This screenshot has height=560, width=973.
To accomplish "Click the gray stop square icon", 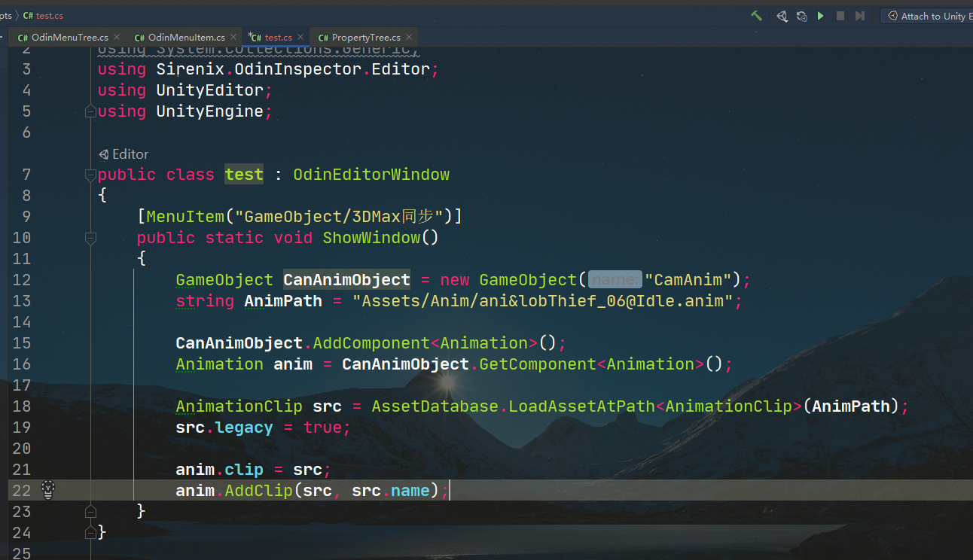I will click(x=840, y=16).
